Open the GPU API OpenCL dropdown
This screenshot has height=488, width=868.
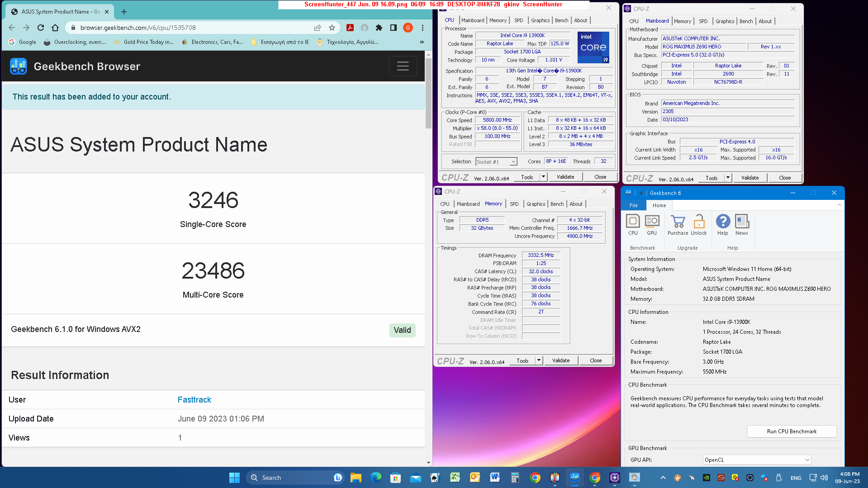coord(757,460)
